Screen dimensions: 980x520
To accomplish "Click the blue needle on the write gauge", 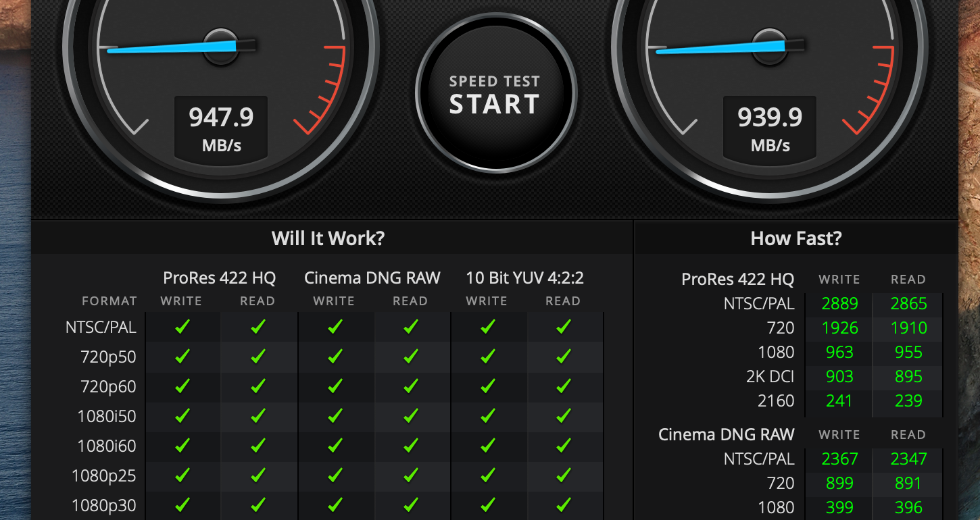I will pos(172,47).
